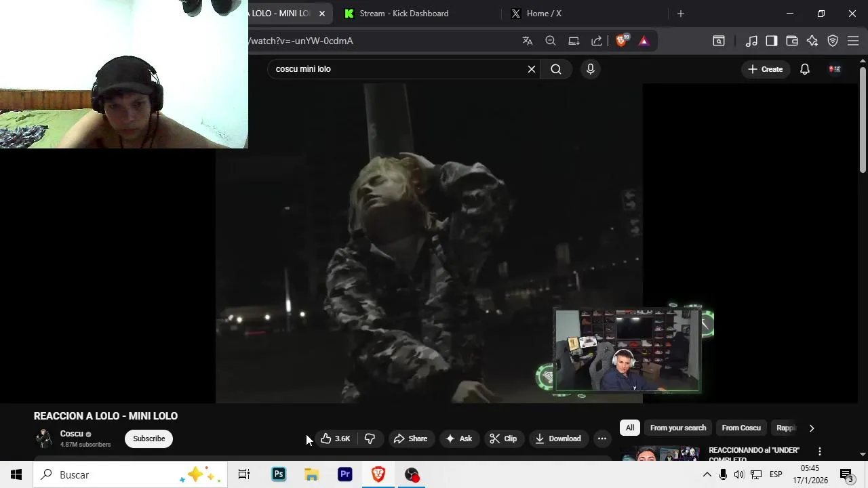Open the Windows Start menu
The width and height of the screenshot is (868, 488).
coord(16,474)
